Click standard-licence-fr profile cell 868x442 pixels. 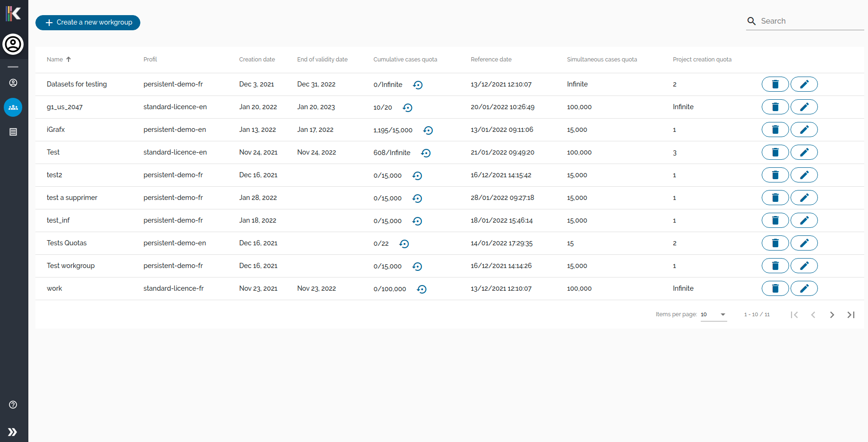173,288
